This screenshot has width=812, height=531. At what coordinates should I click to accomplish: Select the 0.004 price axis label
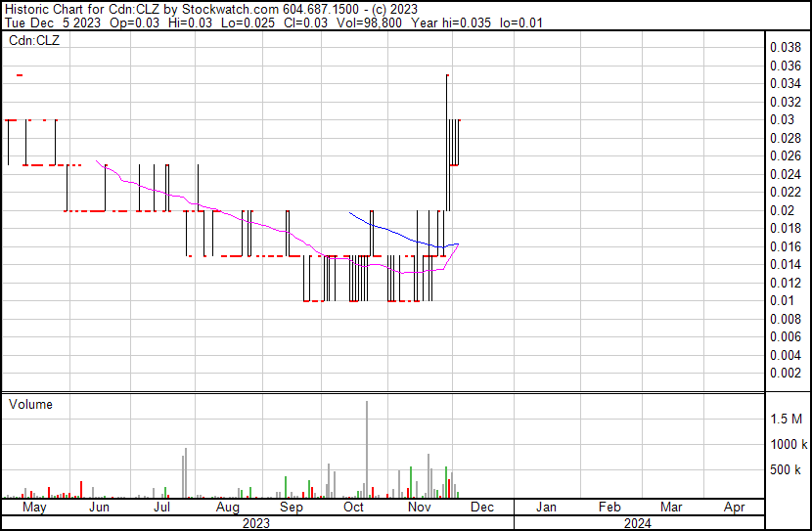[x=785, y=356]
